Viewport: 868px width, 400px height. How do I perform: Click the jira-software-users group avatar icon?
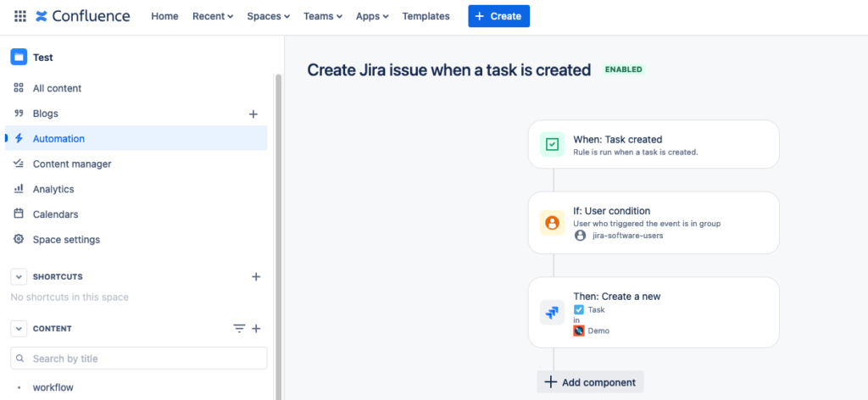[580, 235]
